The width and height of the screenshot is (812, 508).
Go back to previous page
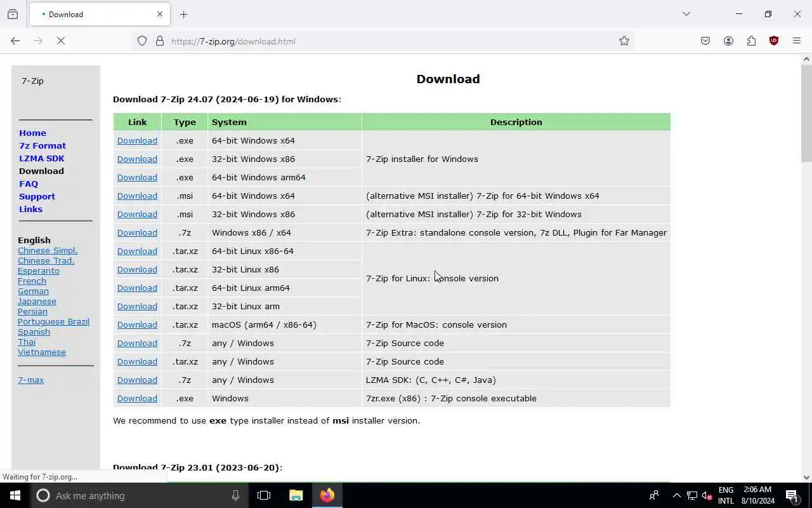point(15,41)
